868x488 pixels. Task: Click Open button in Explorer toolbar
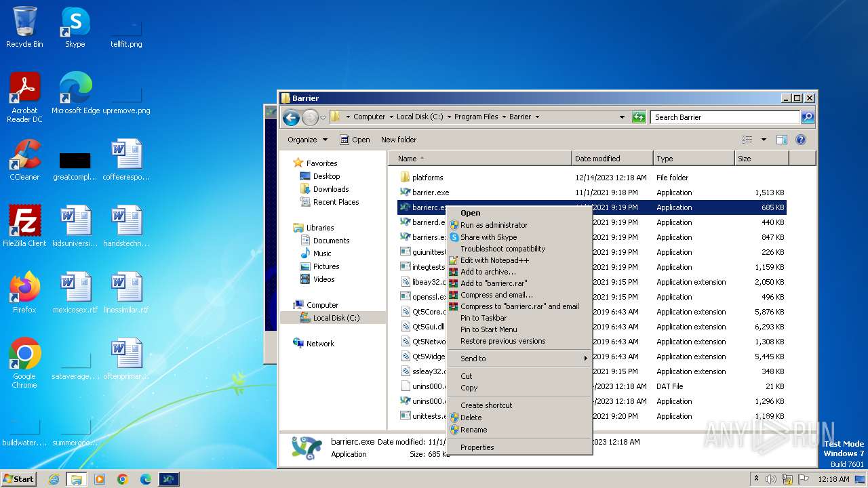(355, 140)
